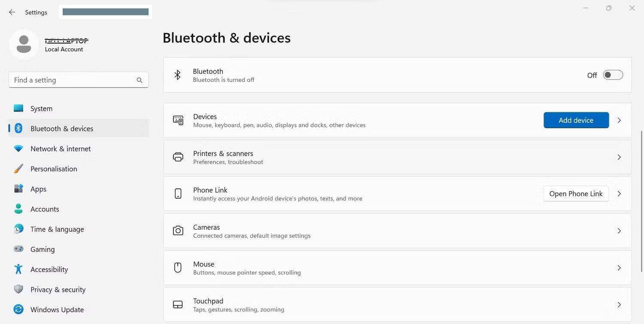
Task: Open Cameras settings via its chevron
Action: [x=619, y=231]
